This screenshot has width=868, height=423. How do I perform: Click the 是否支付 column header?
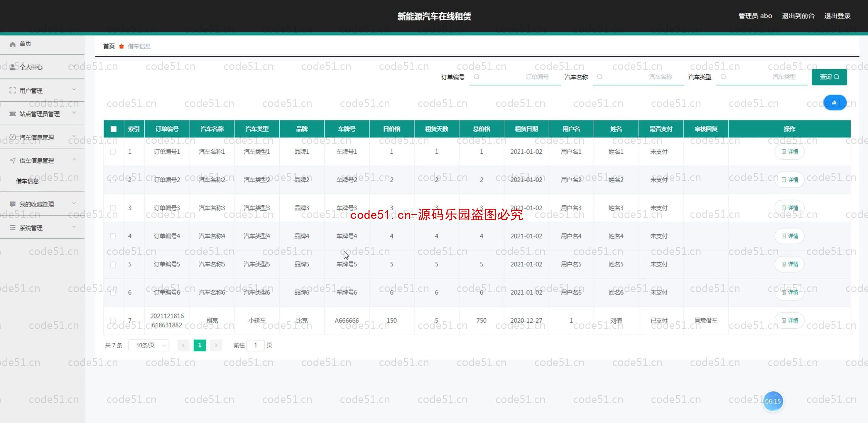[661, 129]
